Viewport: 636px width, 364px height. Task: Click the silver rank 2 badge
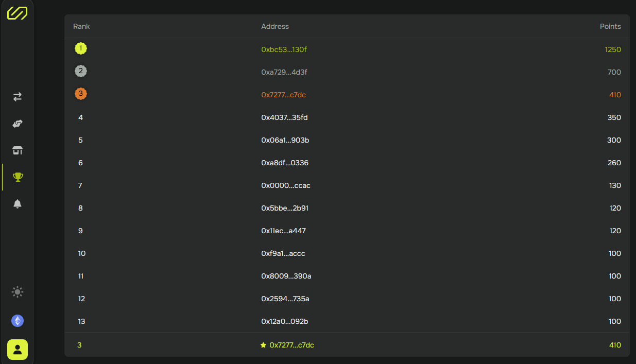point(80,71)
